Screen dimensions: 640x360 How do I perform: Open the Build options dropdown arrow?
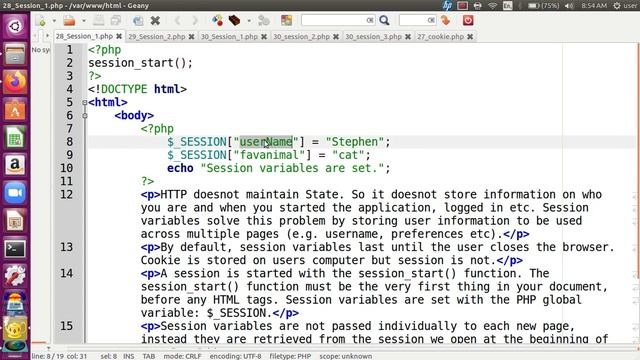point(249,20)
